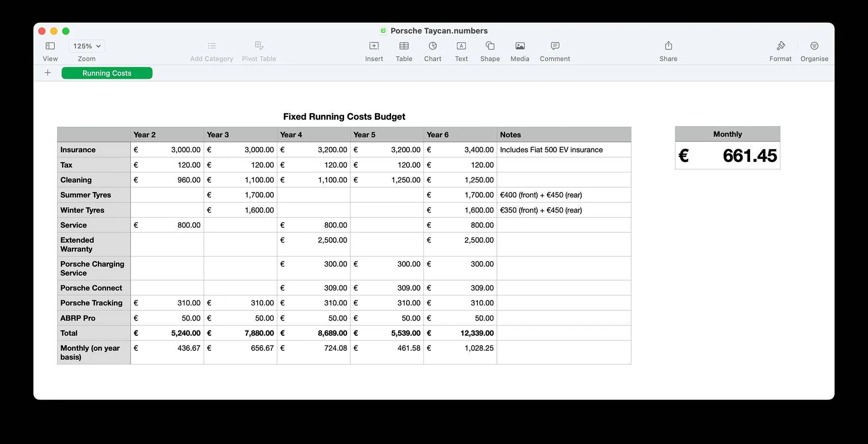The height and width of the screenshot is (444, 868).
Task: Open the Shape picker
Action: tap(490, 46)
